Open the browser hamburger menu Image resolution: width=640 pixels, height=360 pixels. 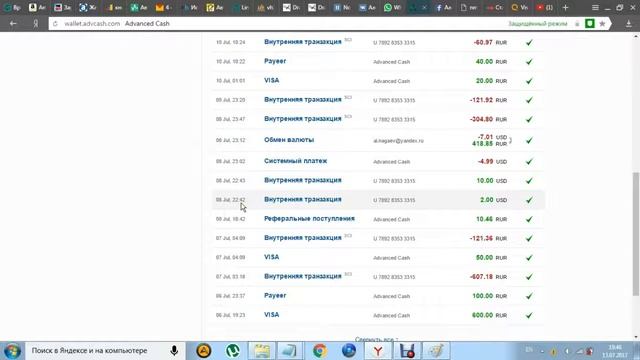pos(595,7)
